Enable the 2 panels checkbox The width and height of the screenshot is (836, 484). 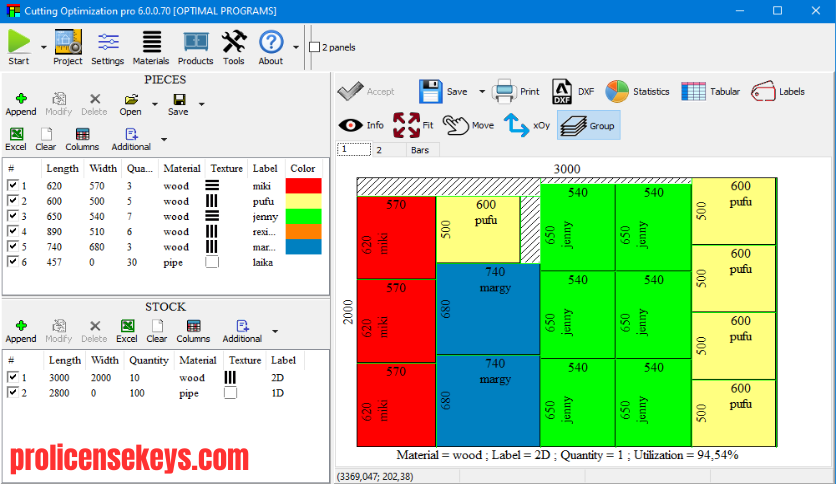315,47
